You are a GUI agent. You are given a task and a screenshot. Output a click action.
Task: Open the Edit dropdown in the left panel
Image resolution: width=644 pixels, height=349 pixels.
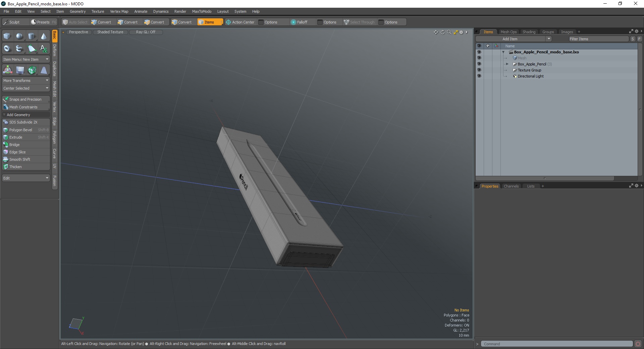[26, 178]
